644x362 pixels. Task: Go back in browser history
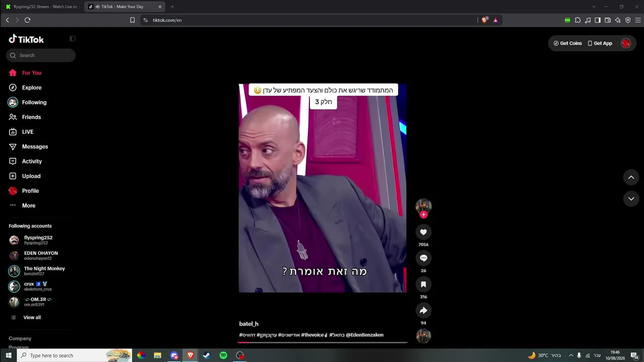coord(7,20)
